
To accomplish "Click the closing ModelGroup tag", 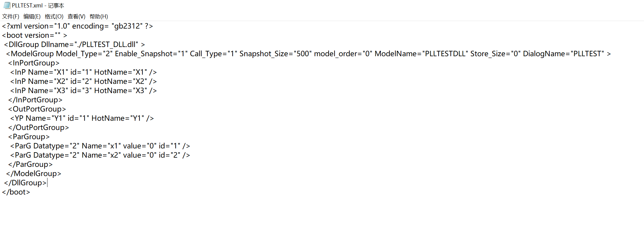I will tap(34, 174).
